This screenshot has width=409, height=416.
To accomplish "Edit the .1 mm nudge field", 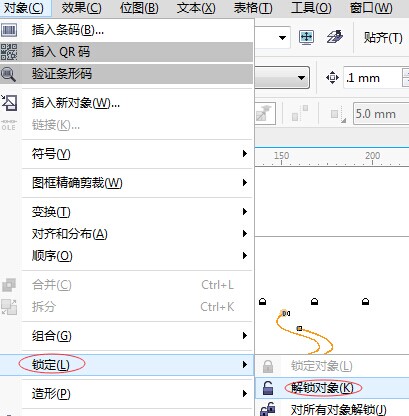I will coord(373,78).
